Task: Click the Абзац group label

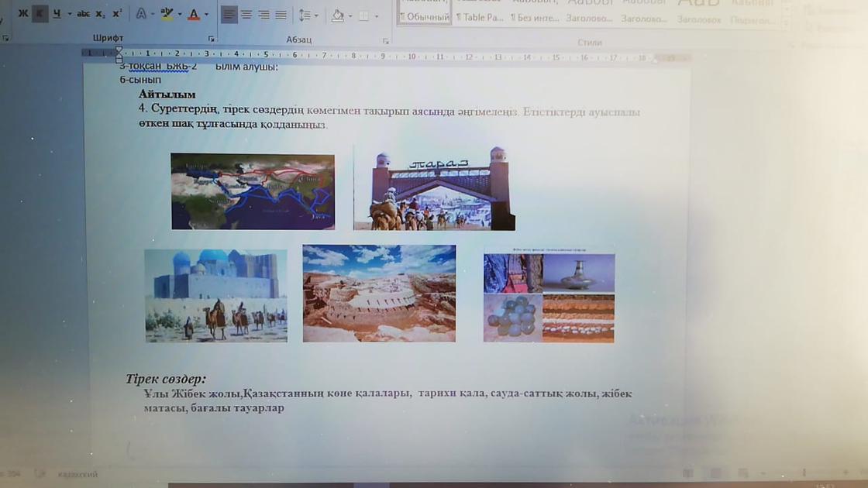Action: click(x=299, y=40)
